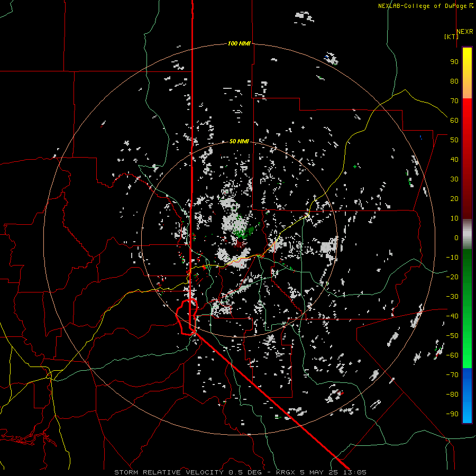Click the -20 scale value
Screen dimensions: 476x476
point(452,277)
